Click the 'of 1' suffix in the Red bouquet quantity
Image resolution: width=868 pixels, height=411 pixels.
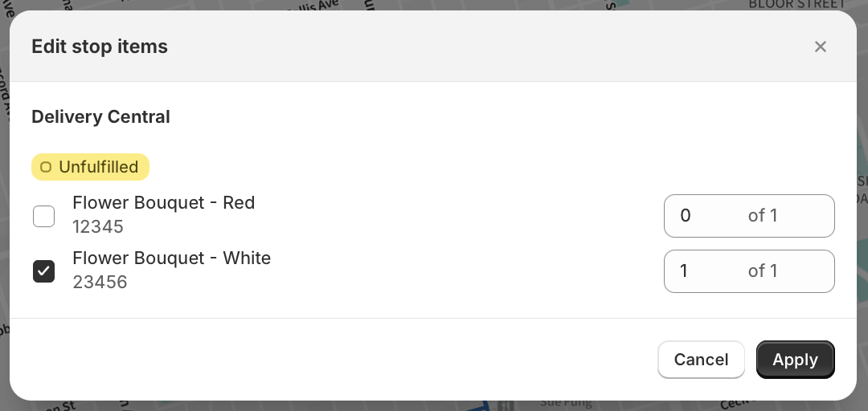[763, 216]
